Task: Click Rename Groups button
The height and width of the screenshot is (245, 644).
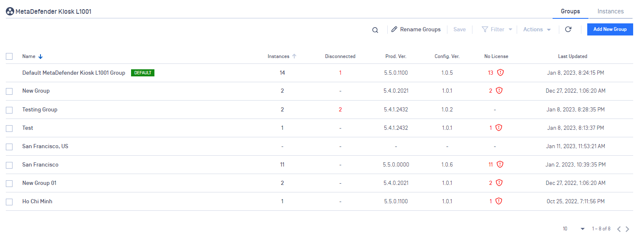Action: pyautogui.click(x=416, y=29)
